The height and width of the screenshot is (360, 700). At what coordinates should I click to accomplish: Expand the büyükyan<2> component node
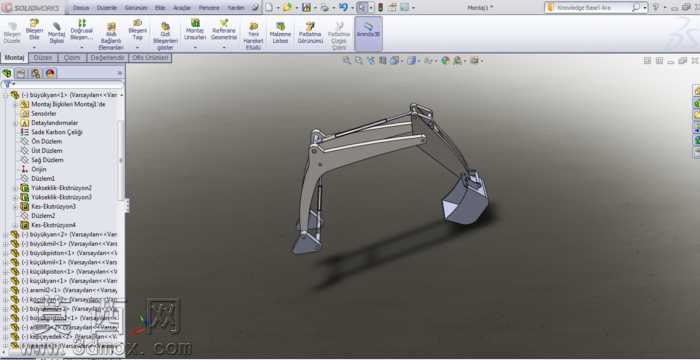tap(6, 234)
